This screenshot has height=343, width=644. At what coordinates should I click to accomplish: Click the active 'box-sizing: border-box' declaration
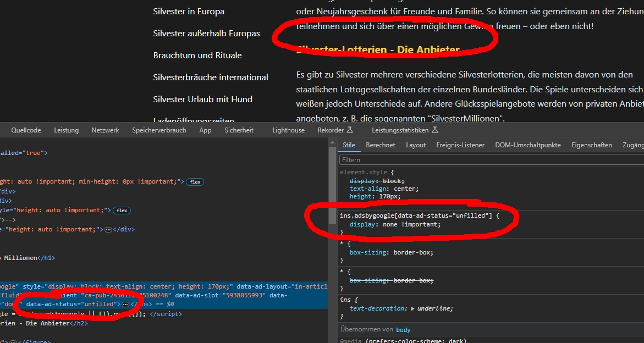tap(392, 252)
